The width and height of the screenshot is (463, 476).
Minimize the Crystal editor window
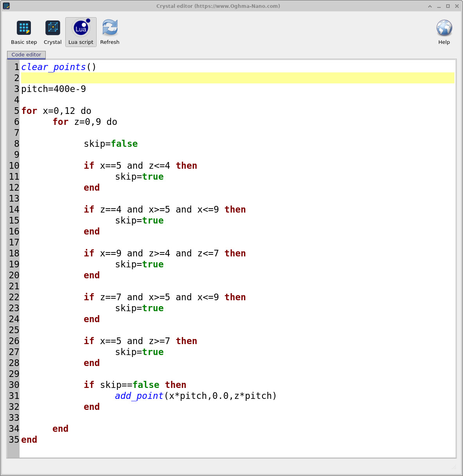tap(439, 6)
